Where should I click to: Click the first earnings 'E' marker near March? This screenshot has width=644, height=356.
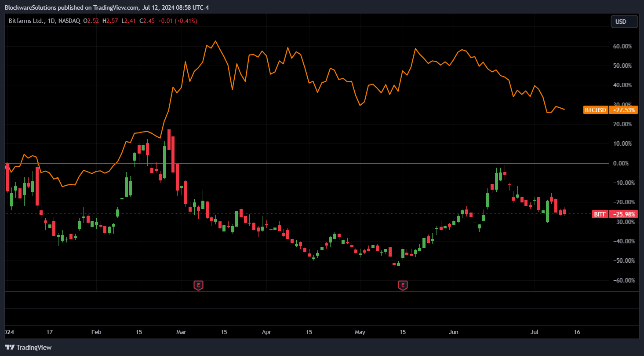(199, 286)
